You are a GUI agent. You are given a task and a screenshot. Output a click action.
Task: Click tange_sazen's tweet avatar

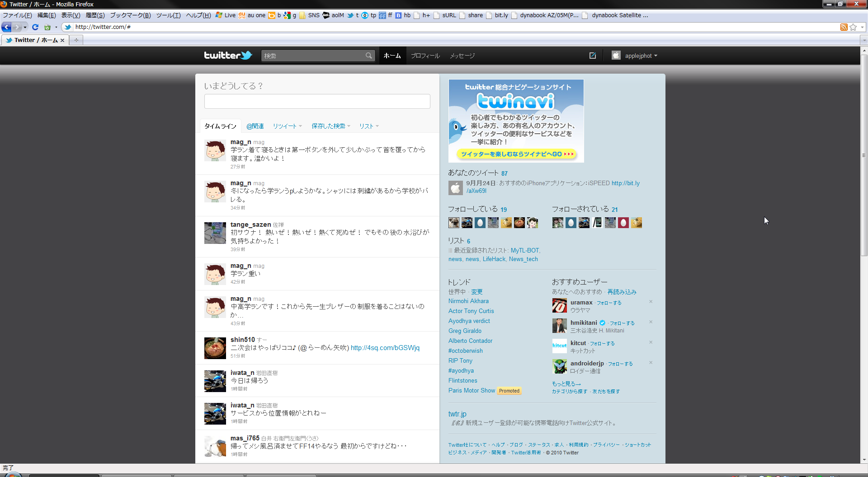coord(215,233)
